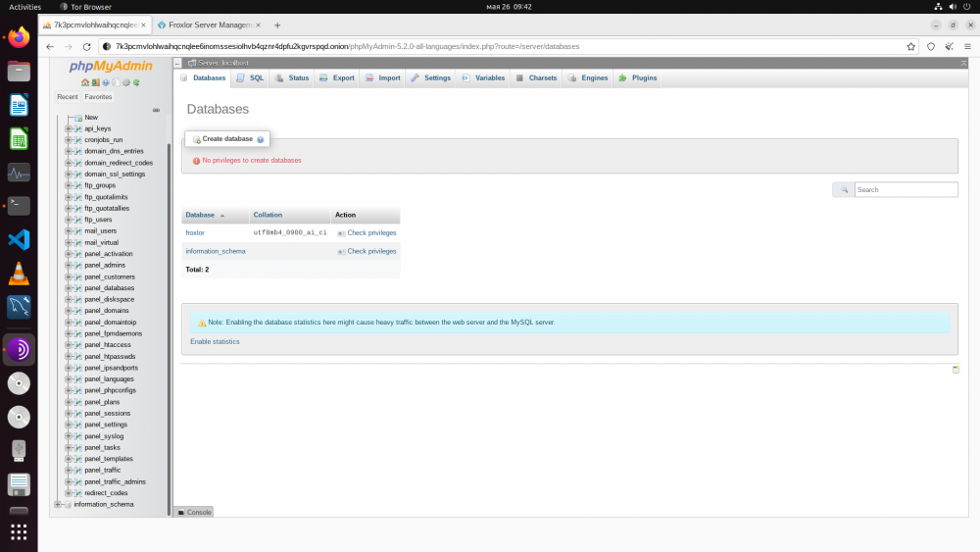Click the page settings icon at right edge
980x552 pixels.
click(x=955, y=370)
